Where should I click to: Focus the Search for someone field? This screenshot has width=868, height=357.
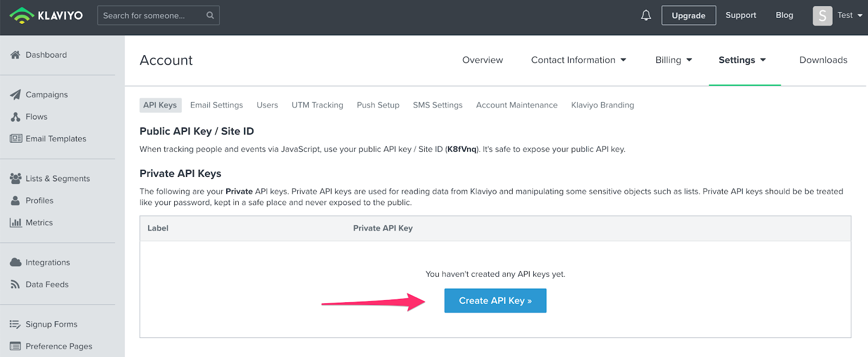point(151,15)
